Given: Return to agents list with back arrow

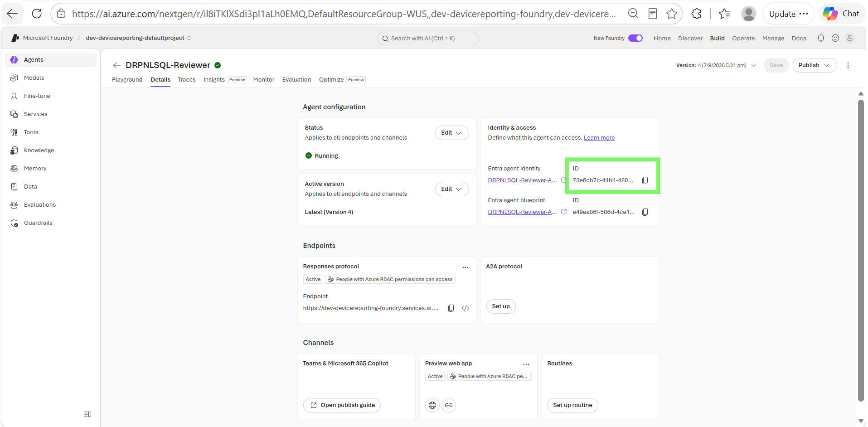Looking at the screenshot, I should 116,65.
